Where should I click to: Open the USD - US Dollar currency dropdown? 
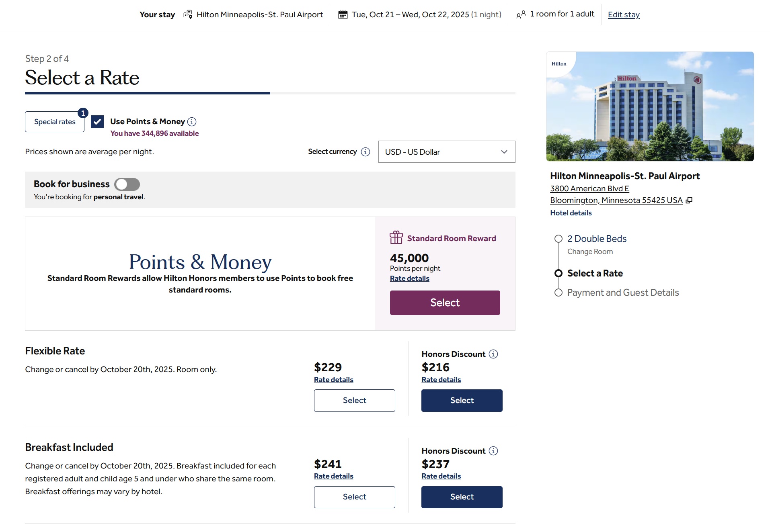tap(446, 152)
